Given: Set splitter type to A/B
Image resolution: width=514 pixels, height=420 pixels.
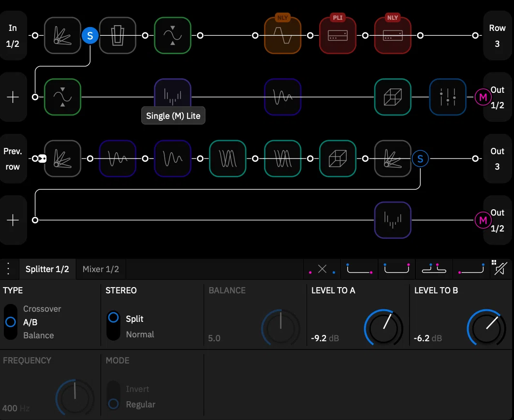Looking at the screenshot, I should pyautogui.click(x=30, y=322).
